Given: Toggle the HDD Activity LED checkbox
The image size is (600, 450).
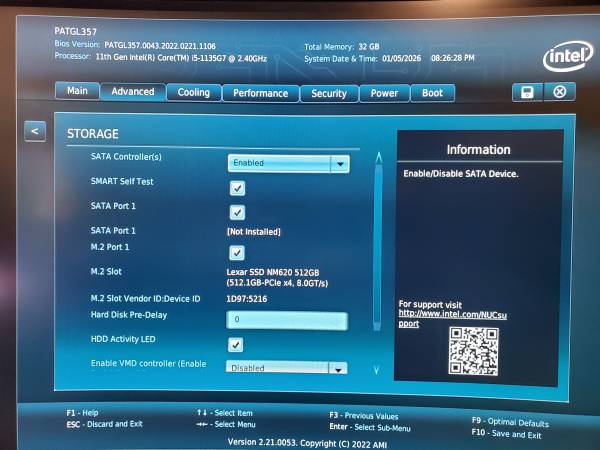Looking at the screenshot, I should (x=236, y=344).
